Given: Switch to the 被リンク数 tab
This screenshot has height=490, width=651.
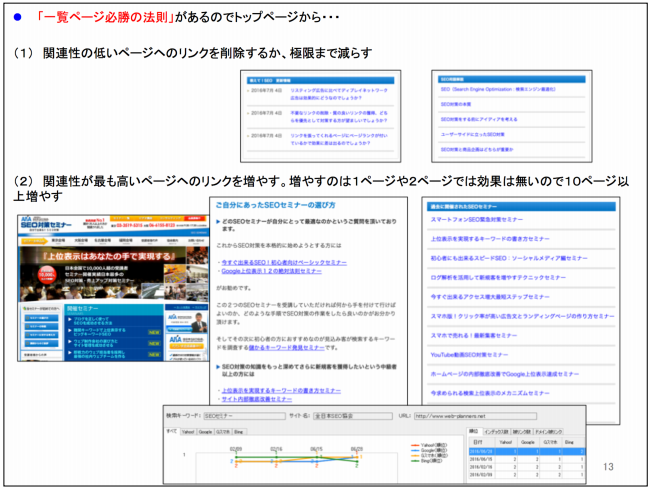Looking at the screenshot, I should click(x=521, y=432).
